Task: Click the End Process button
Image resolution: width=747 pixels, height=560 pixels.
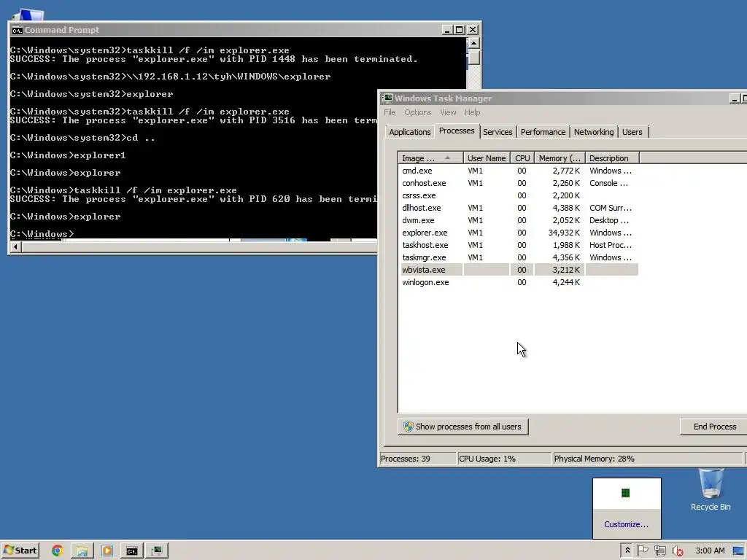Action: point(715,427)
